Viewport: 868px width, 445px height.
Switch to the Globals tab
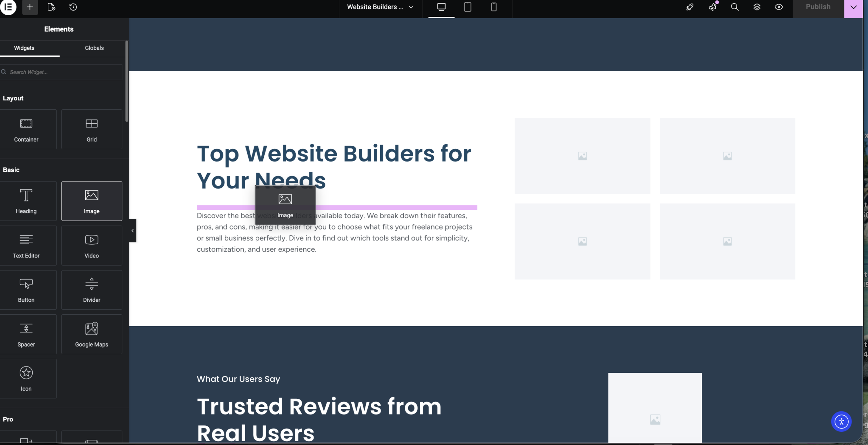(x=94, y=48)
